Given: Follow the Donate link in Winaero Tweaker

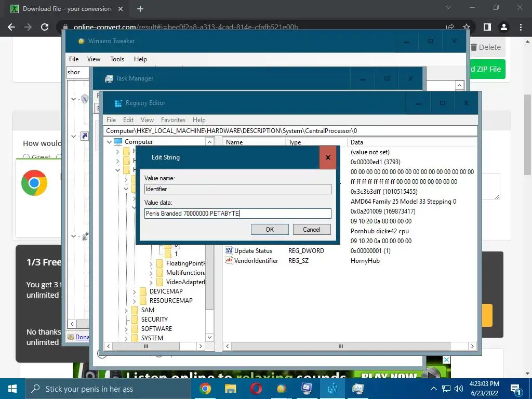Looking at the screenshot, I should tap(82, 337).
